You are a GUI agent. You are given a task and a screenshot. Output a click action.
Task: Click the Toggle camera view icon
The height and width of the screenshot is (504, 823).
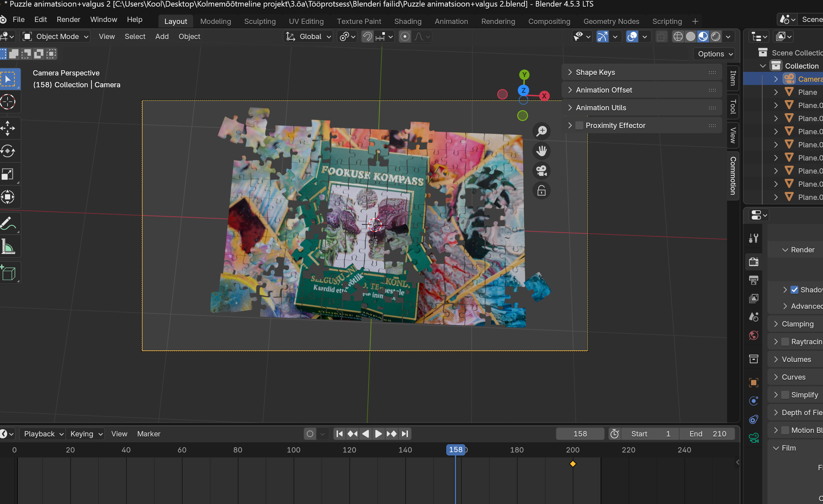(542, 171)
